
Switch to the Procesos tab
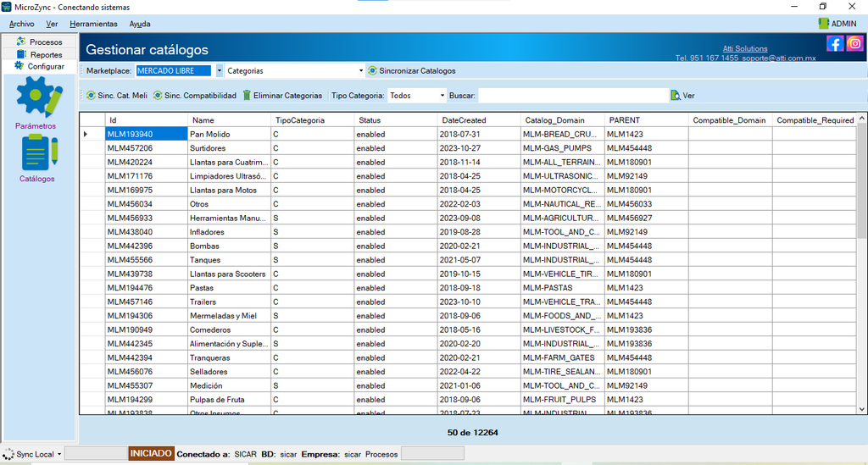coord(39,42)
